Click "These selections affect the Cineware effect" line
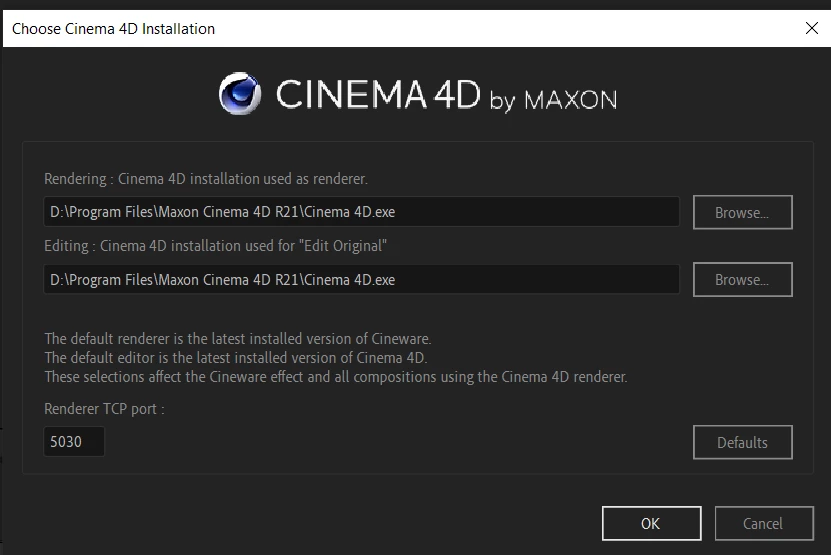This screenshot has width=831, height=555. [x=336, y=377]
